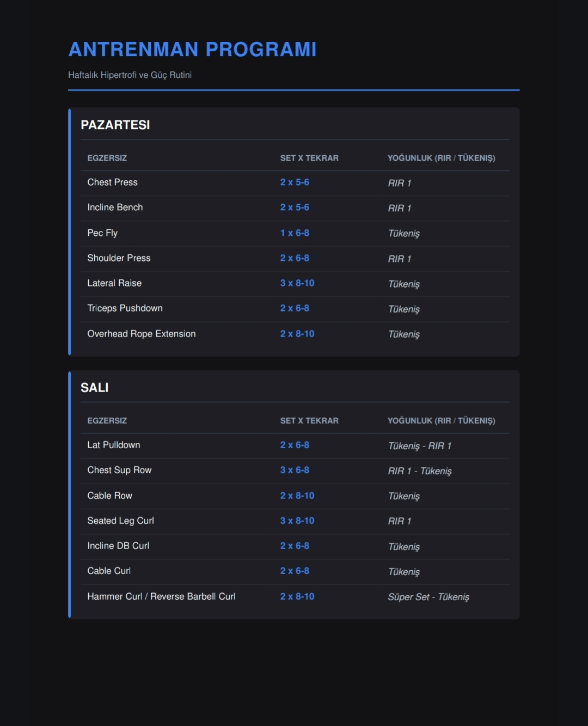Click Tükeniş in Cable Curl row
Image resolution: width=588 pixels, height=726 pixels.
pyautogui.click(x=404, y=572)
